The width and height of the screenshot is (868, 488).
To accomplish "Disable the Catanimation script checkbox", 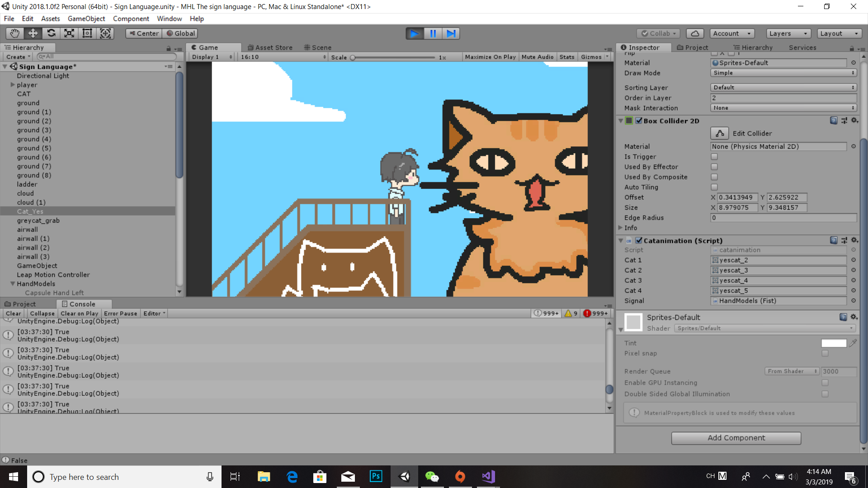I will [639, 240].
